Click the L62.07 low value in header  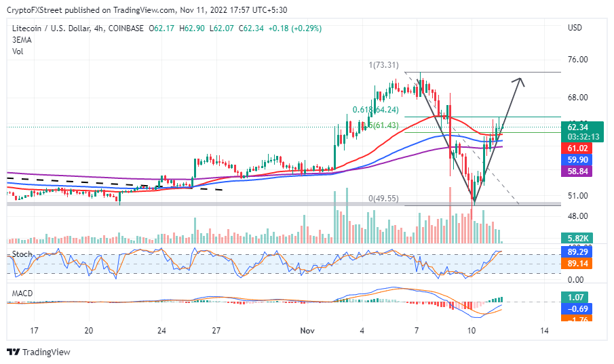[x=222, y=28]
